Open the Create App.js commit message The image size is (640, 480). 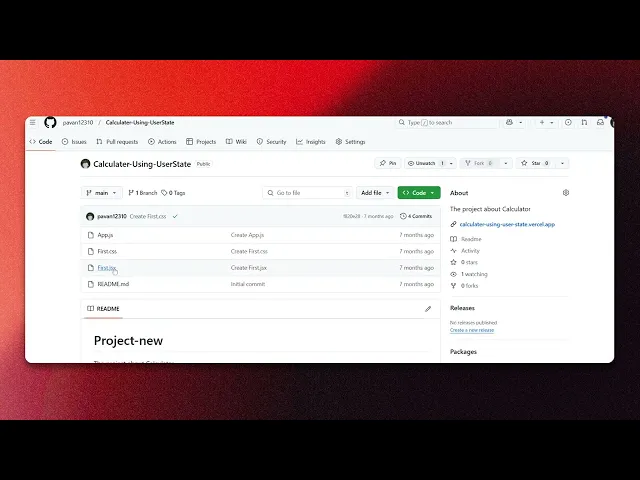tap(247, 235)
